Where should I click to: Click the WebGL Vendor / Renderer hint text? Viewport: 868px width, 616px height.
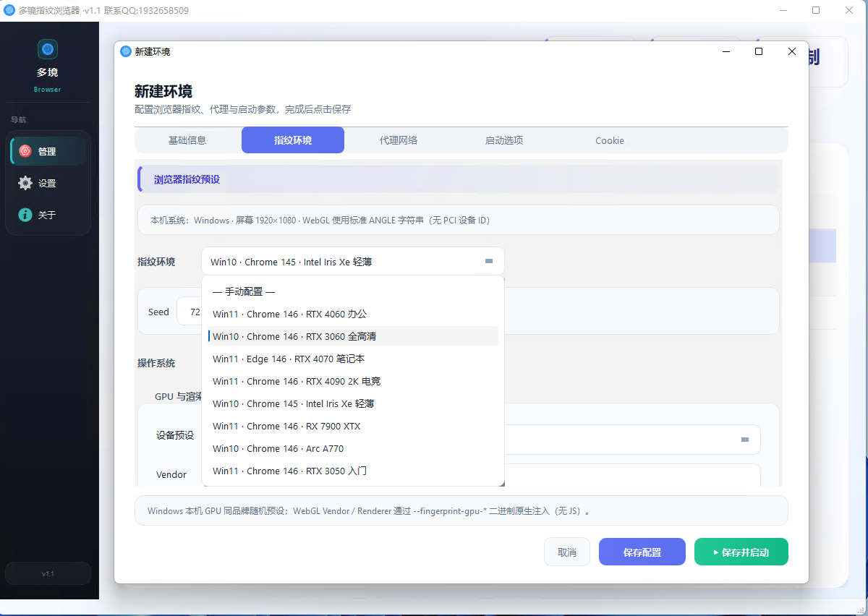click(x=369, y=510)
